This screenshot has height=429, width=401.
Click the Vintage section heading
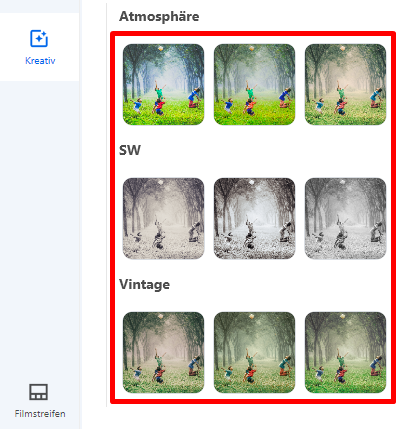coord(144,284)
